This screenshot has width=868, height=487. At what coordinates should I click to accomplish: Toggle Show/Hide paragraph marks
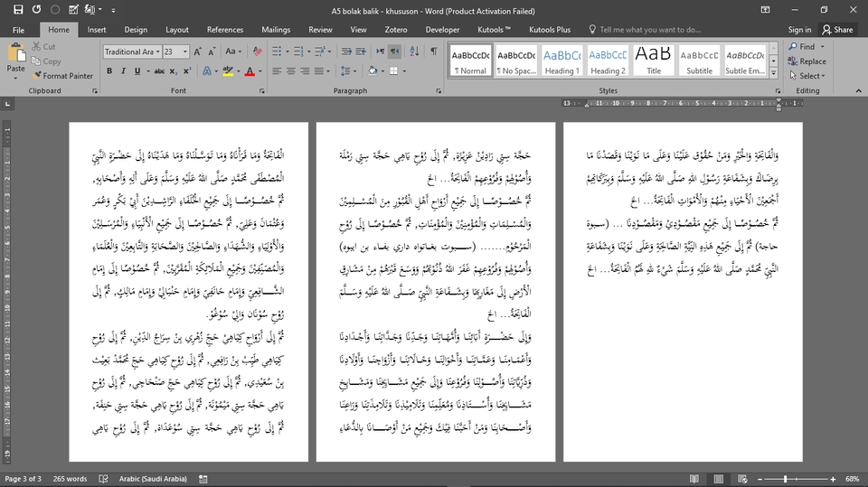[x=433, y=52]
